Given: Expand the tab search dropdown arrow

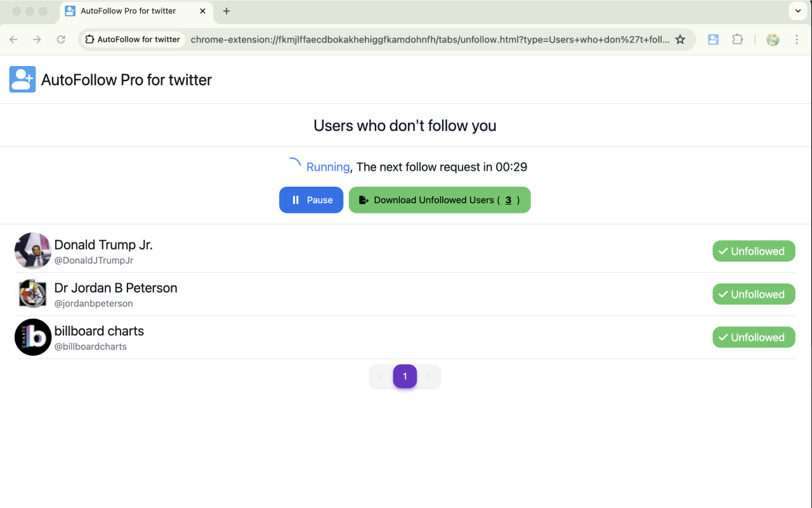Looking at the screenshot, I should [x=798, y=11].
